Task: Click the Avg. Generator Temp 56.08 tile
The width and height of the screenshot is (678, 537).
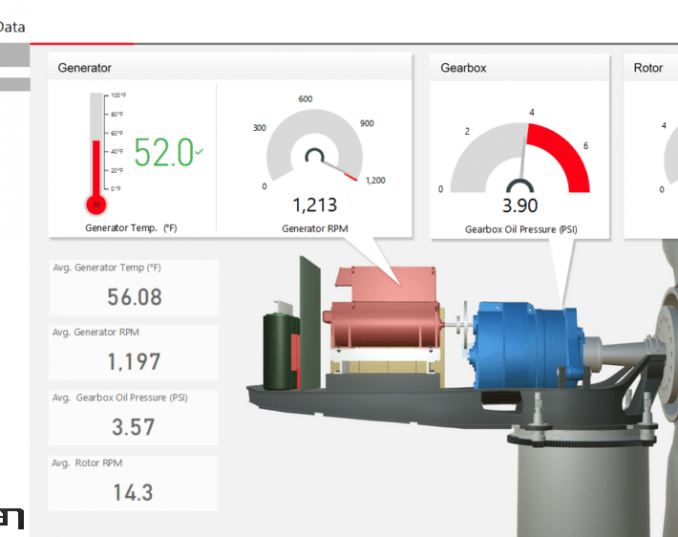Action: tap(133, 288)
